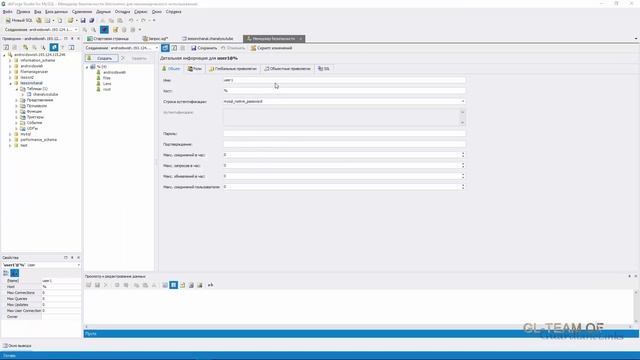
Task: Click the Redo arrow icon in main toolbar
Action: click(143, 20)
